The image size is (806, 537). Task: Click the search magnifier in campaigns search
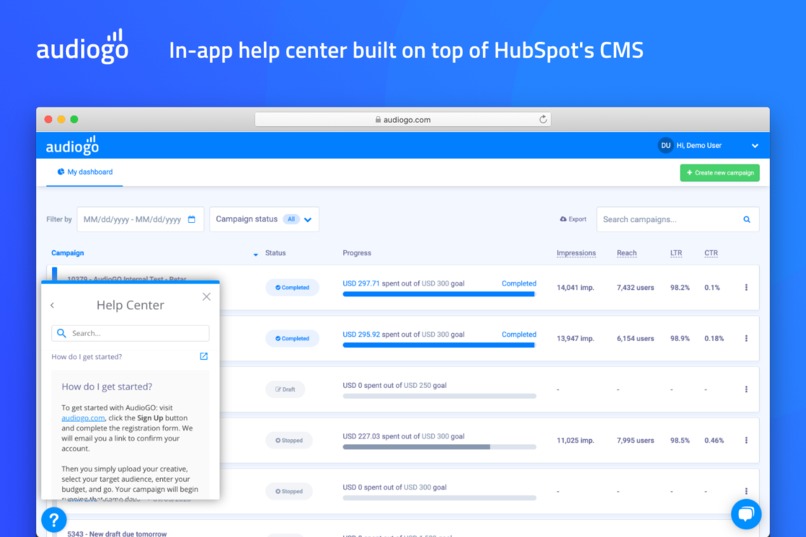coord(746,219)
